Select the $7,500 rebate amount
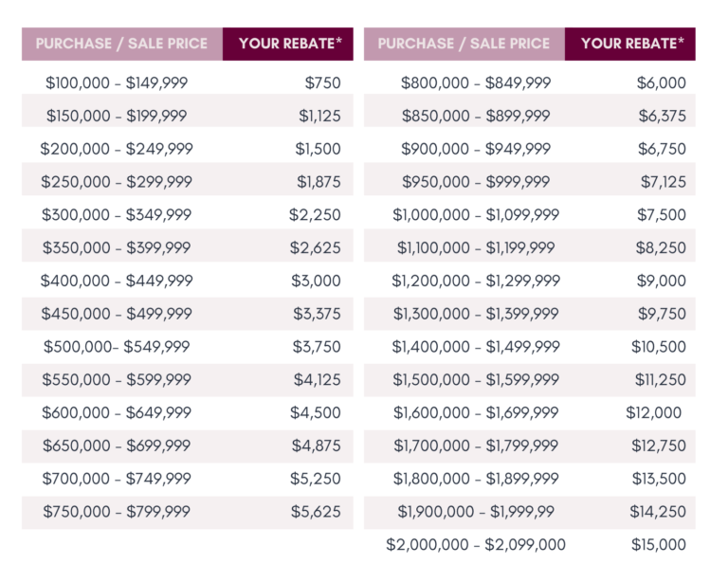This screenshot has height=582, width=728. pyautogui.click(x=661, y=215)
